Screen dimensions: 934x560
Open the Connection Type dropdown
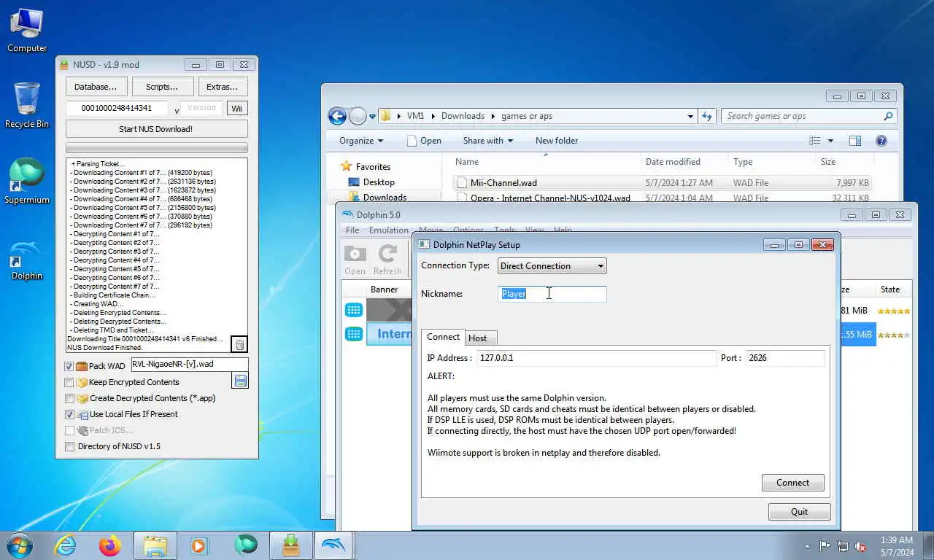552,266
